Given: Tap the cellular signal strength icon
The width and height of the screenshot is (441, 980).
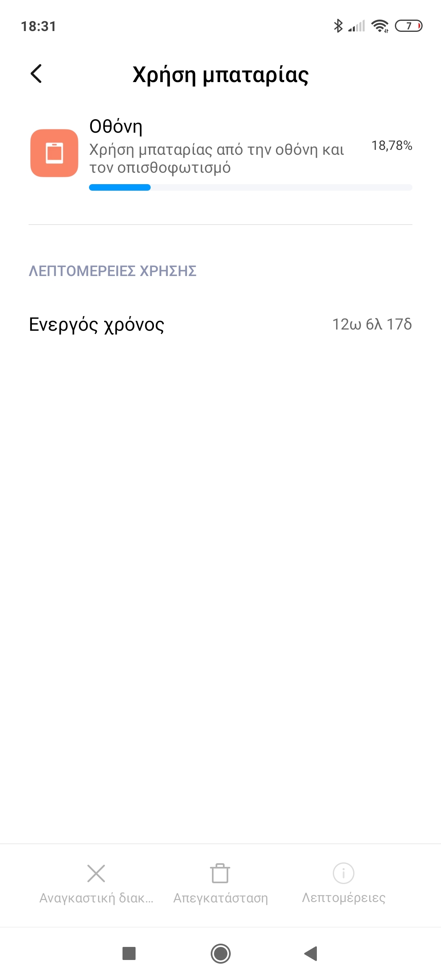Looking at the screenshot, I should (356, 26).
